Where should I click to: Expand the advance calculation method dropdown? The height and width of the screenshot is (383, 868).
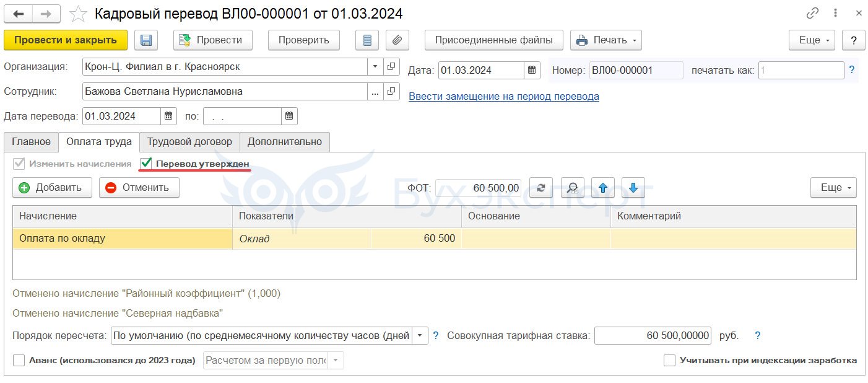click(336, 360)
